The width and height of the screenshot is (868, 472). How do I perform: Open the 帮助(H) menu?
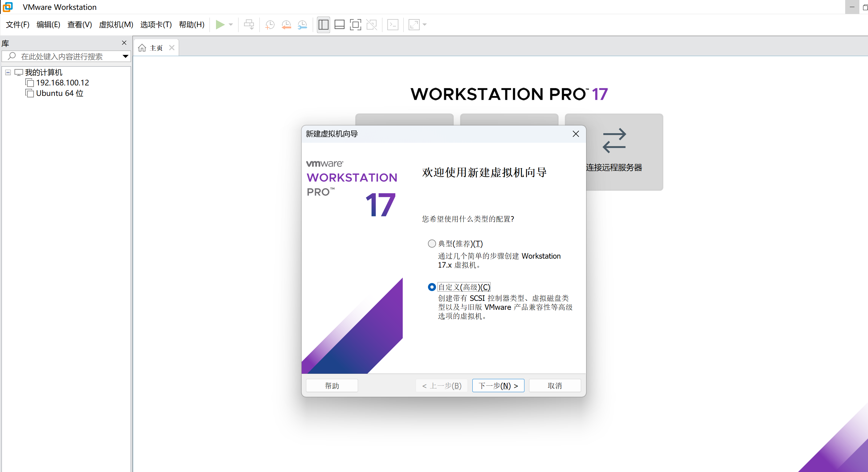(x=191, y=25)
